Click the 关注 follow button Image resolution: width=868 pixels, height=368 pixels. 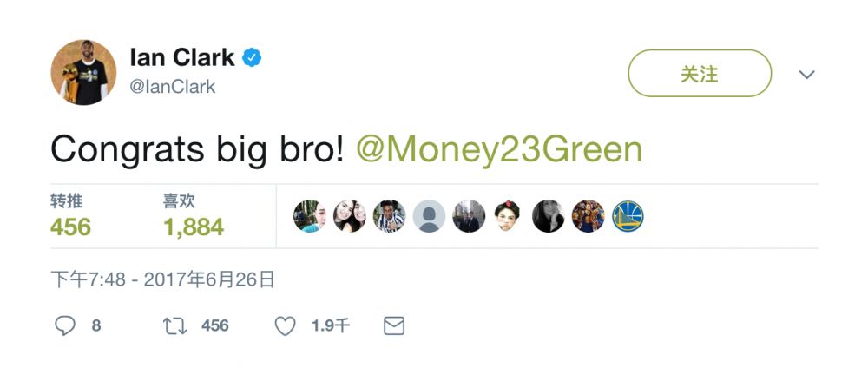[700, 73]
